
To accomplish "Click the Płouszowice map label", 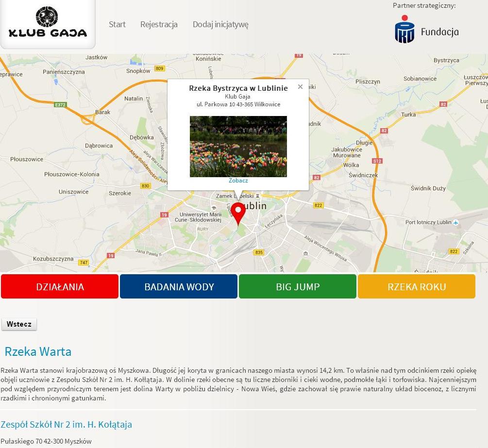I will [27, 159].
